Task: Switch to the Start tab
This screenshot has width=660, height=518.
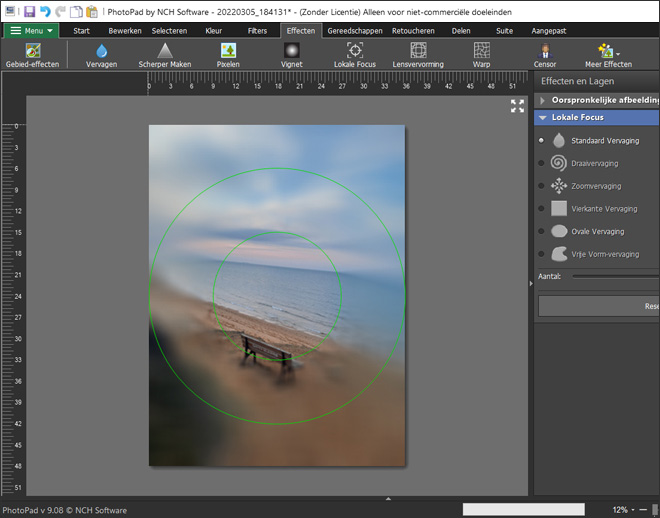Action: (x=81, y=31)
